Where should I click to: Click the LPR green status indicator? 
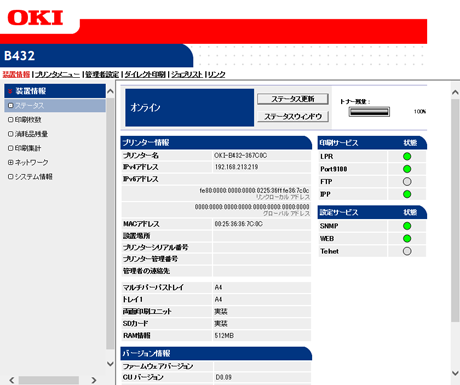[x=407, y=156]
